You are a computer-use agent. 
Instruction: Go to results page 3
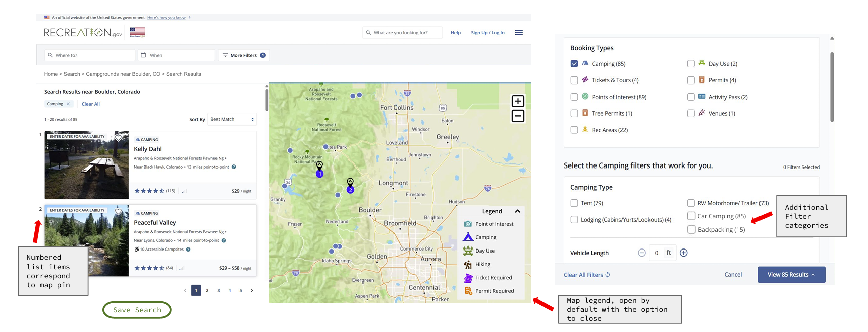219,290
